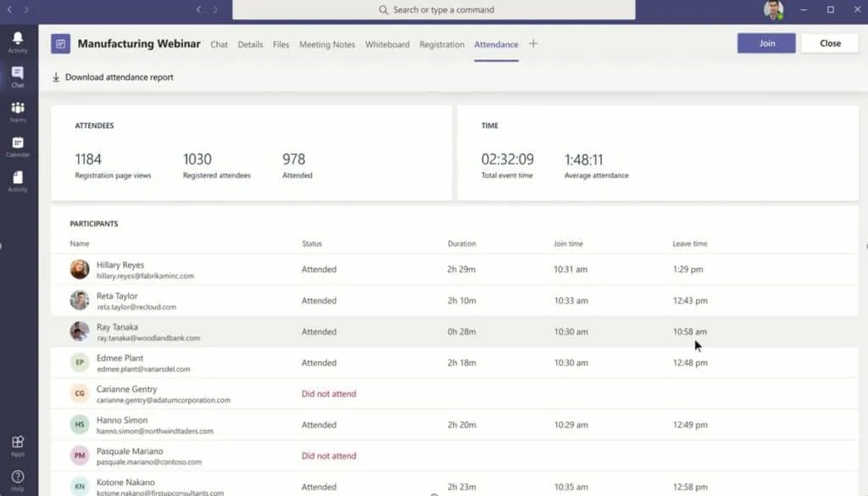Open Chat from the left sidebar
The width and height of the screenshot is (868, 496).
point(17,76)
